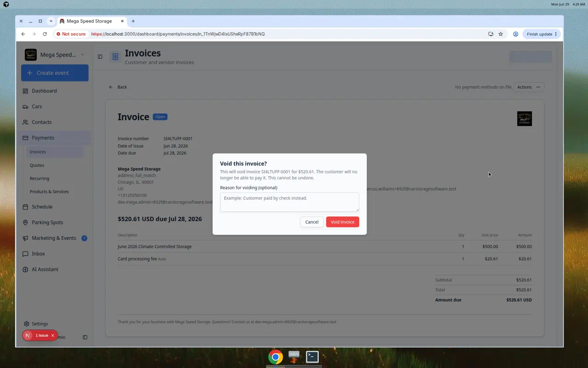This screenshot has height=368, width=588.
Task: Open the Cars section car icon
Action: pyautogui.click(x=25, y=107)
